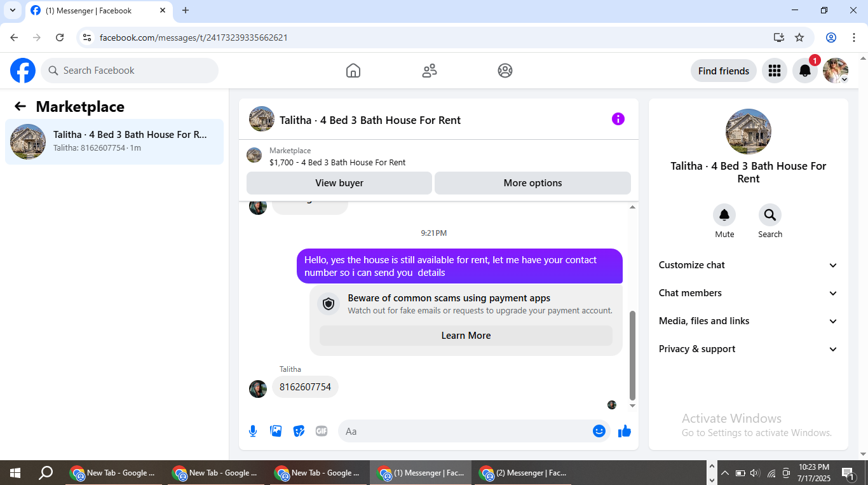This screenshot has width=868, height=485.
Task: Switch to (2) Messenger taskbar window
Action: coord(524,473)
